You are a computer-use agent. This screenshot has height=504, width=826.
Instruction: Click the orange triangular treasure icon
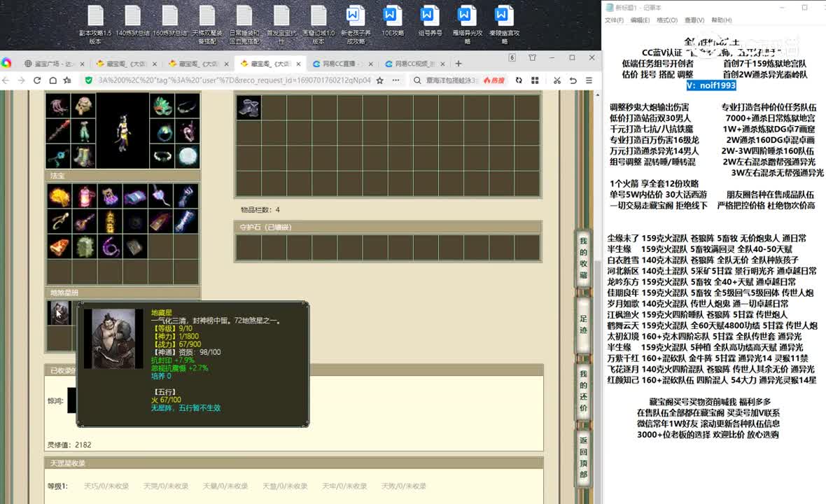(x=59, y=247)
